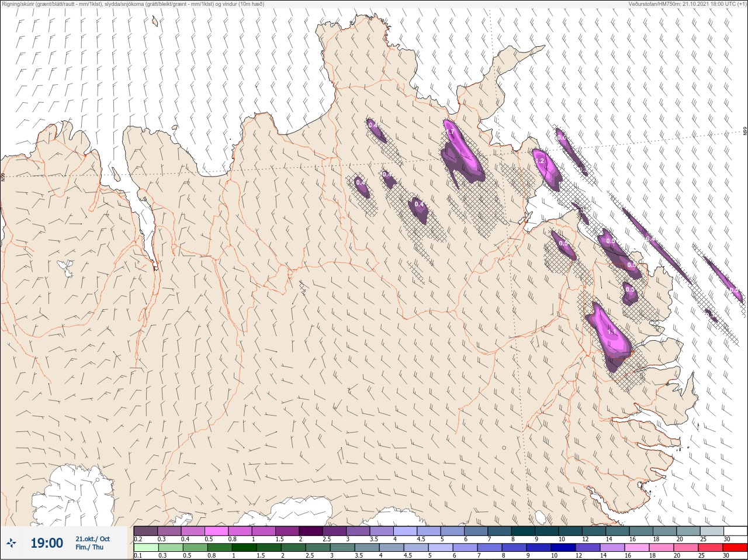Select the dark green swatch at 1 lower legend

[244, 548]
